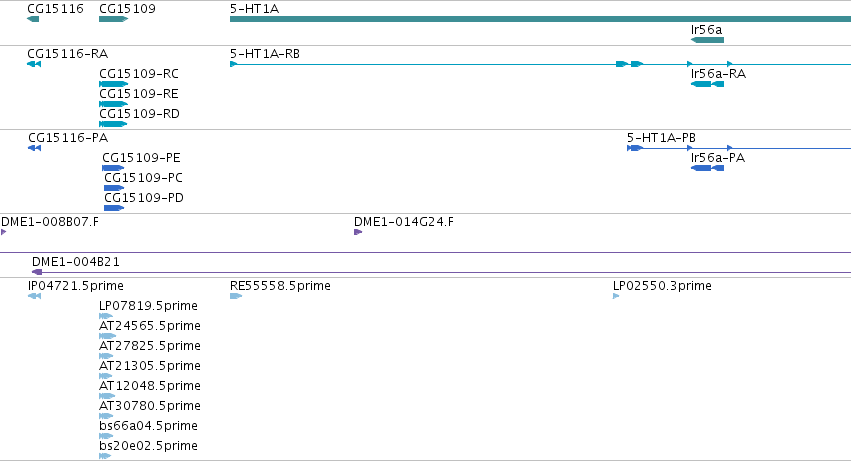Open the AT24565.5prime label
The height and width of the screenshot is (461, 851).
pyautogui.click(x=150, y=326)
